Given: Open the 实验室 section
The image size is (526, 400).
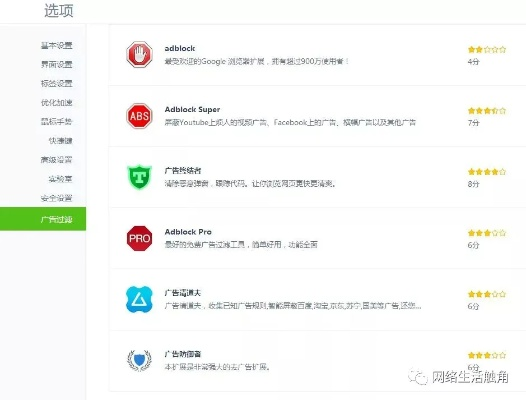Looking at the screenshot, I should [60, 179].
